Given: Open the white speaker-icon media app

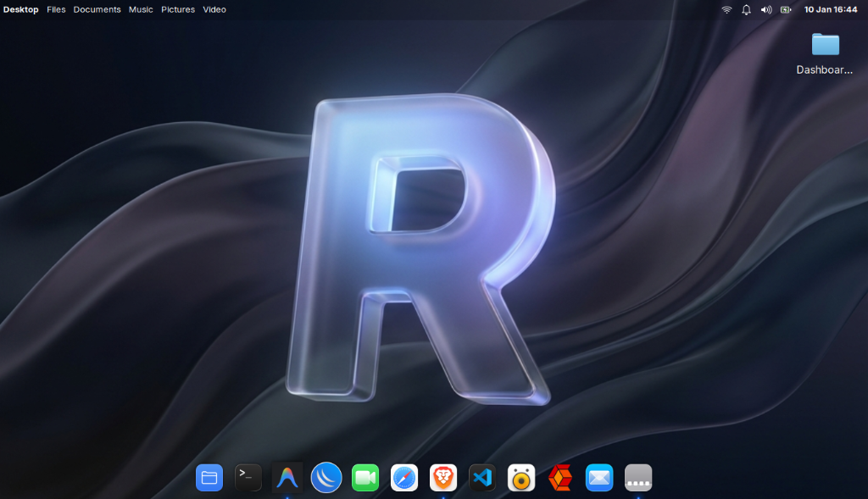Looking at the screenshot, I should point(521,477).
